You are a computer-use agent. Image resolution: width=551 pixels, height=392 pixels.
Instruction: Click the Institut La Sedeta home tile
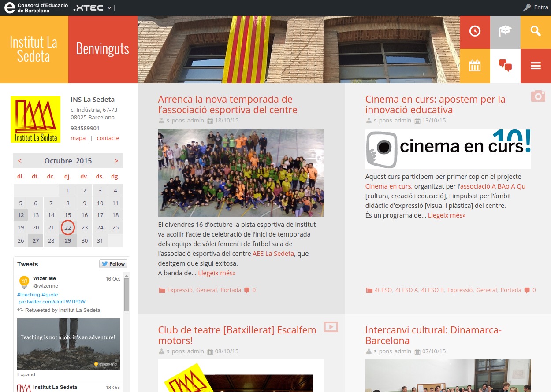coord(34,49)
